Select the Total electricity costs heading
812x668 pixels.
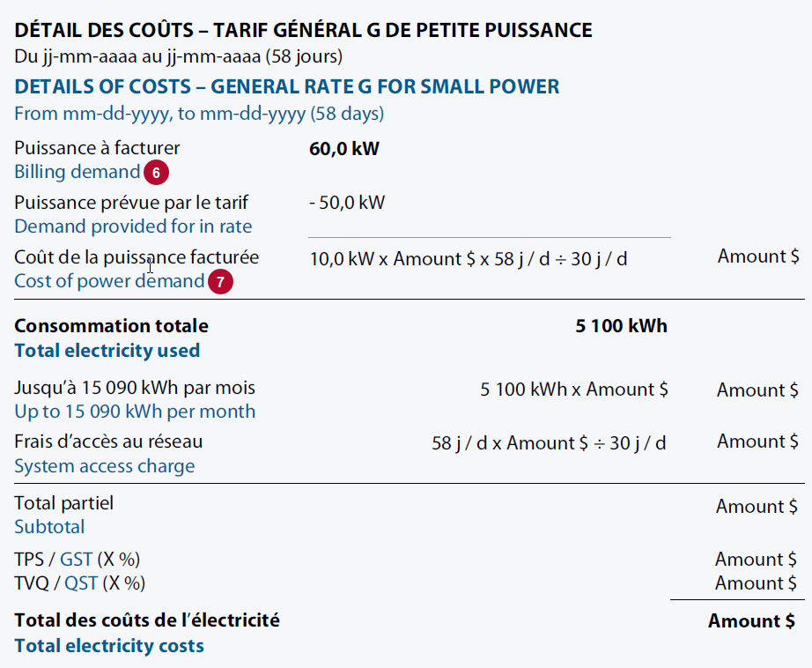point(108,646)
